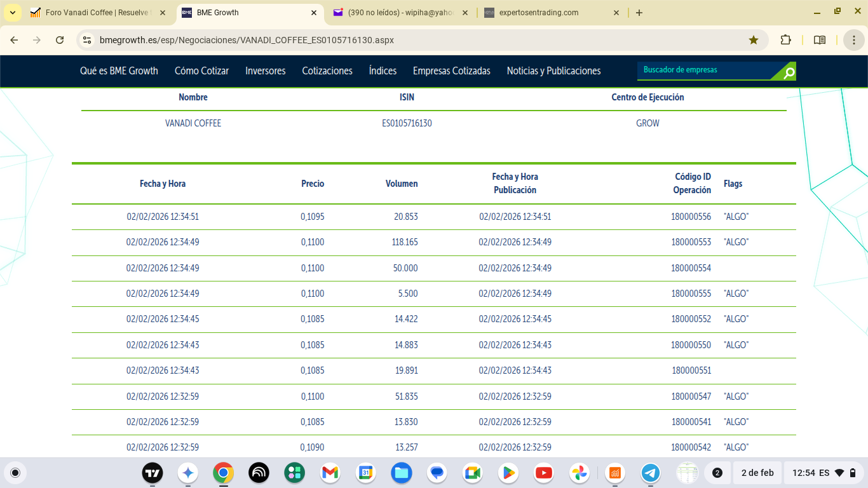
Task: Switch to Foro Vanadi Coffee tab
Action: (97, 13)
